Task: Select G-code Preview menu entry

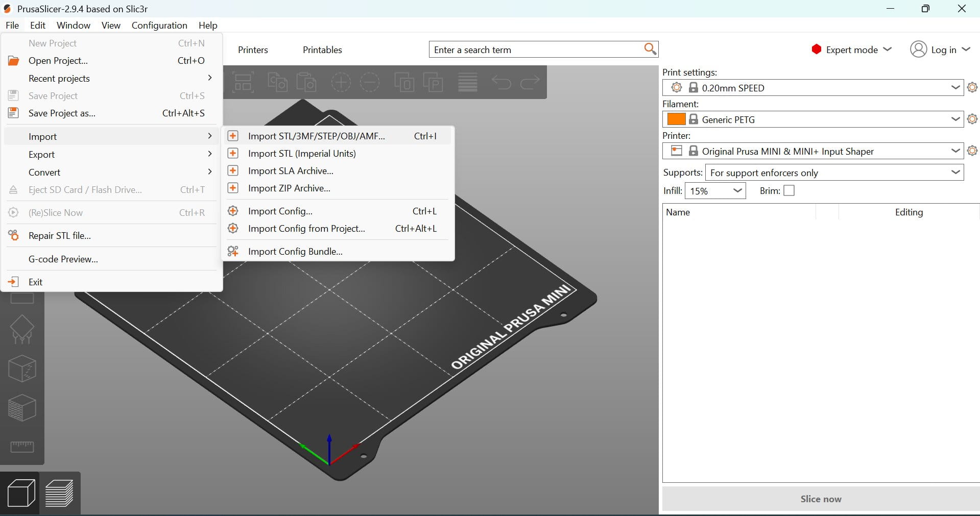Action: [112, 259]
